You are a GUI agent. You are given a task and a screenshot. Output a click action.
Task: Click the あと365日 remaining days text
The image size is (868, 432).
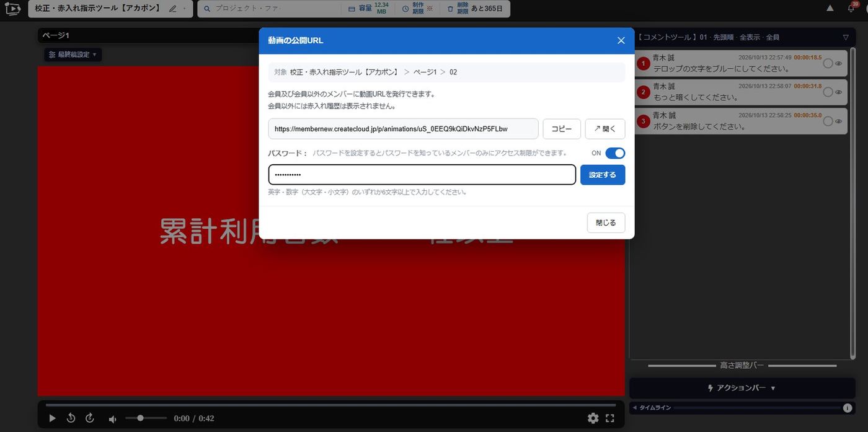click(x=487, y=9)
